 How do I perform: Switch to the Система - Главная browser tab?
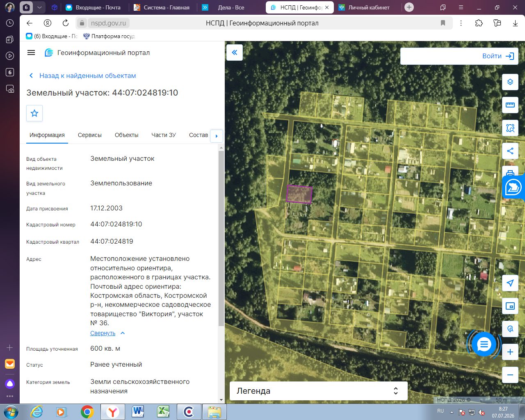[162, 7]
